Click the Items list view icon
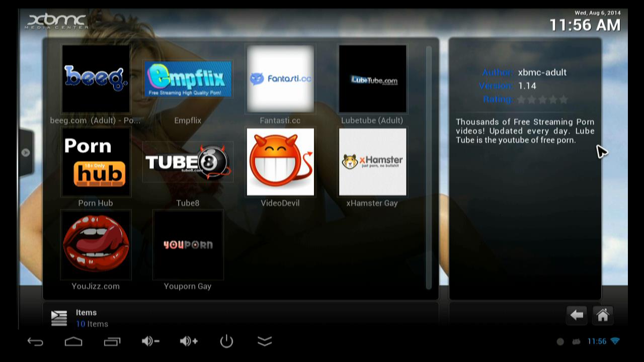The image size is (644, 362). coord(59,318)
